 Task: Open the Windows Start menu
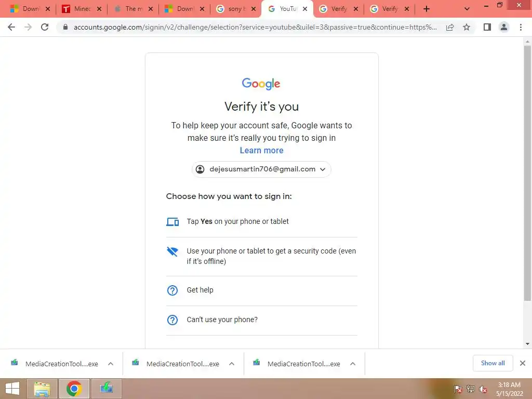point(12,389)
